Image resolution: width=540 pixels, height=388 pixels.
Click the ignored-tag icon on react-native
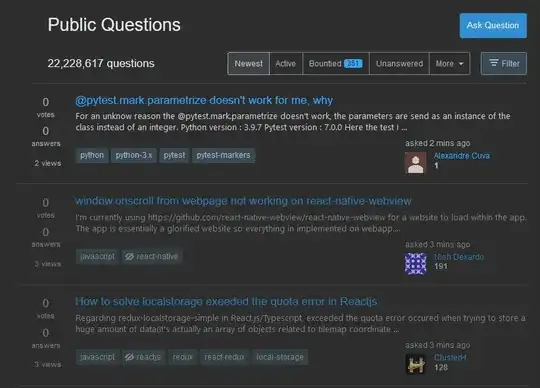click(x=129, y=256)
